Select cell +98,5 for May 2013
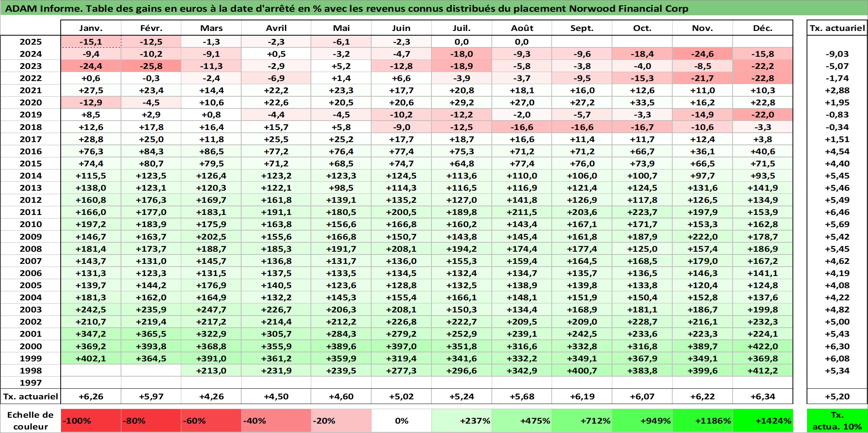Viewport: 868px width, 433px height. coord(341,188)
